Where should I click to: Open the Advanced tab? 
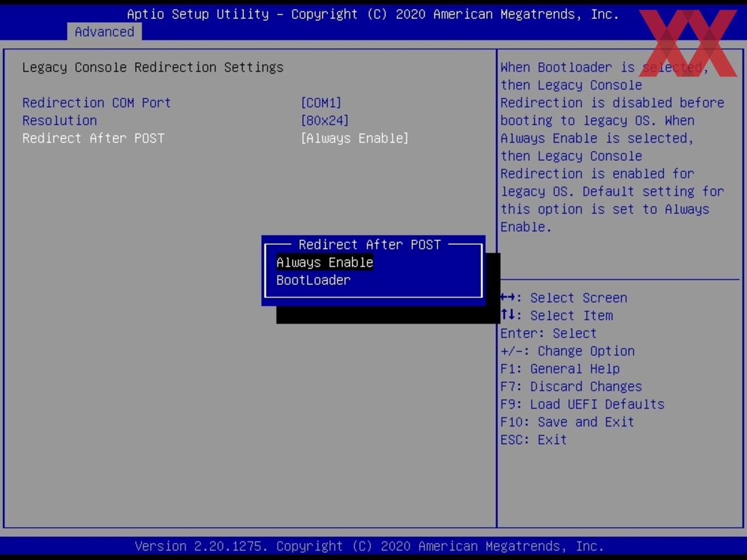tap(104, 32)
